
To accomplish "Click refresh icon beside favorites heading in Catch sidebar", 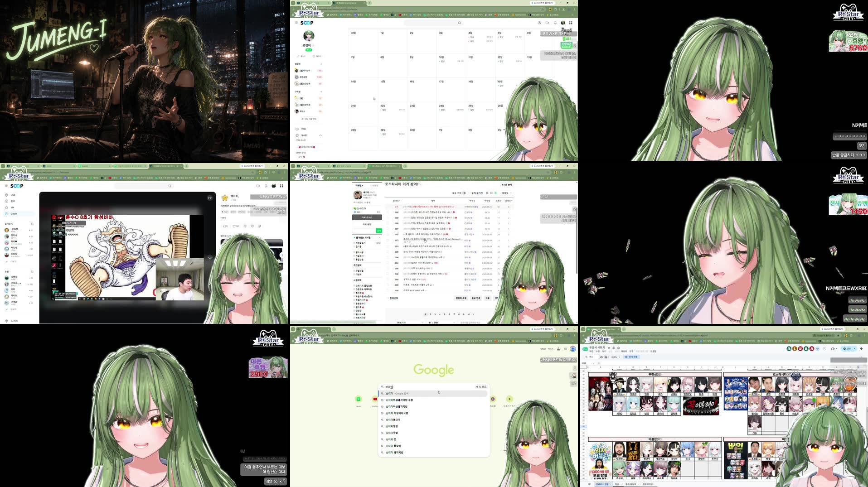I will (x=32, y=224).
